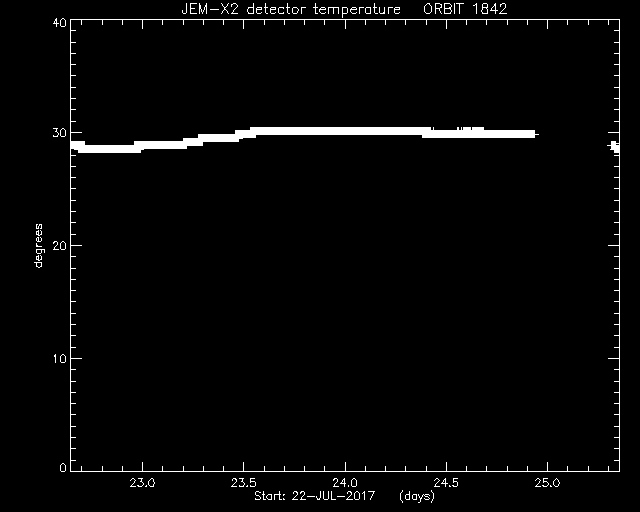Click the curve end near day 24.9
Image resolution: width=640 pixels, height=512 pixels.
(x=531, y=134)
